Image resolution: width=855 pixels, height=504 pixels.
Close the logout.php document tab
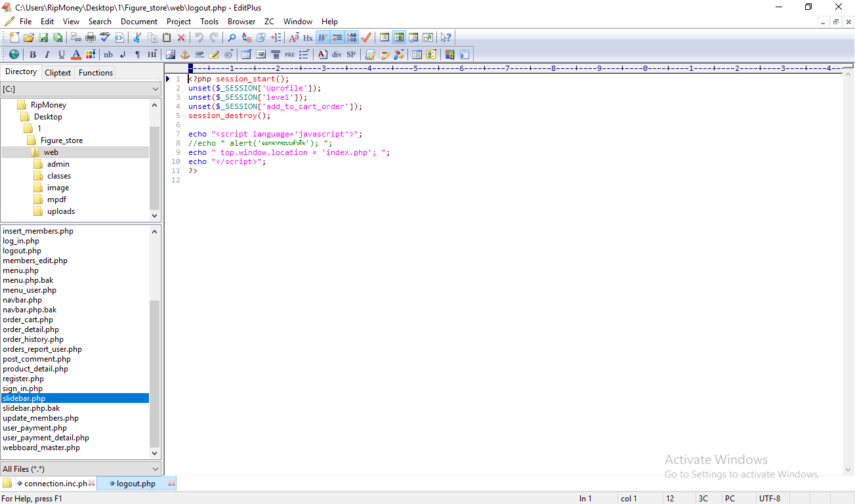171,484
